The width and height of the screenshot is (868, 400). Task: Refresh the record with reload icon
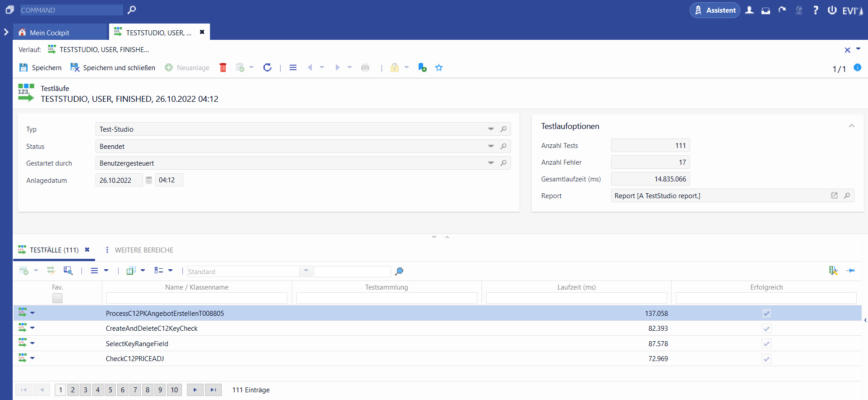point(267,67)
